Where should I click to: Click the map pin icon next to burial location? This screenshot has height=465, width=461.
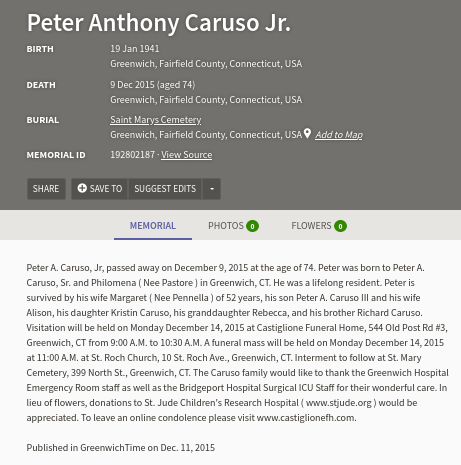pyautogui.click(x=307, y=134)
